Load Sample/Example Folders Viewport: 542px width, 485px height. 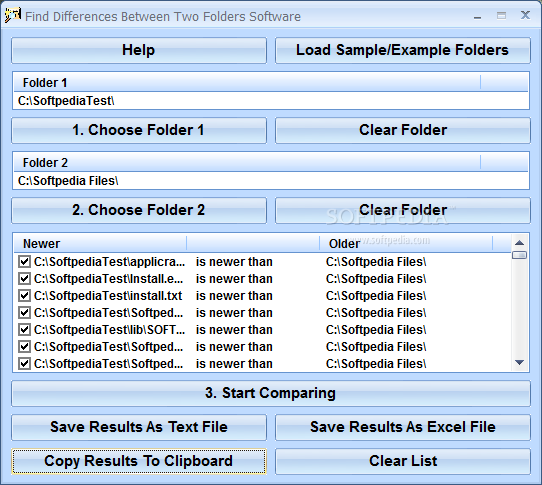[x=403, y=50]
